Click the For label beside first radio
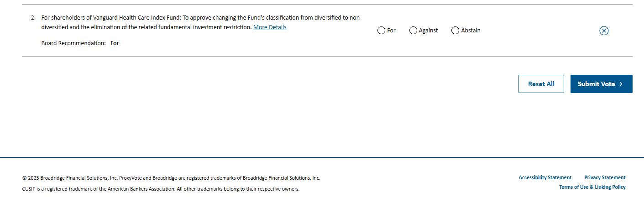The width and height of the screenshot is (644, 197). (x=391, y=31)
